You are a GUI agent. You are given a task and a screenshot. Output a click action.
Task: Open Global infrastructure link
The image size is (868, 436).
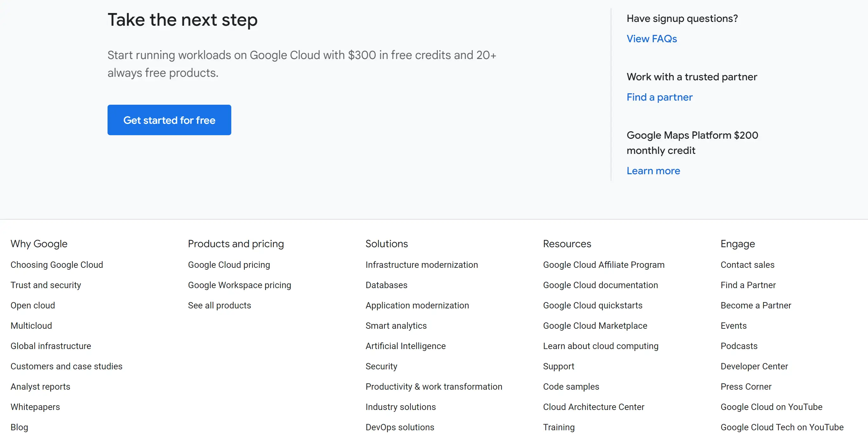pos(51,346)
